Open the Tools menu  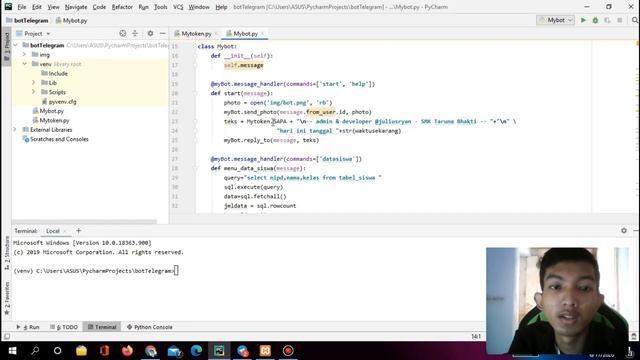point(160,7)
